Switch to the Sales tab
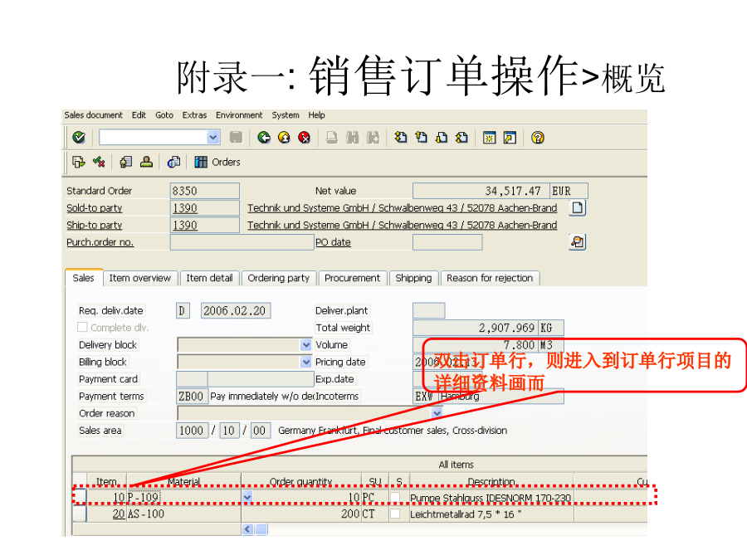Screen dimensions: 747x560 [83, 278]
